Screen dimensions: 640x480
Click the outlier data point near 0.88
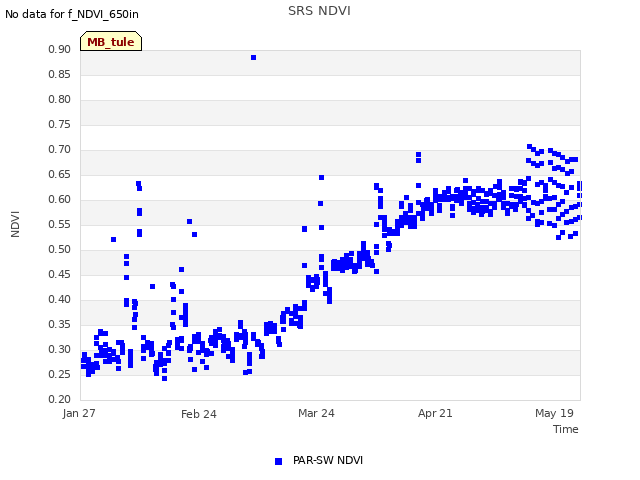253,58
